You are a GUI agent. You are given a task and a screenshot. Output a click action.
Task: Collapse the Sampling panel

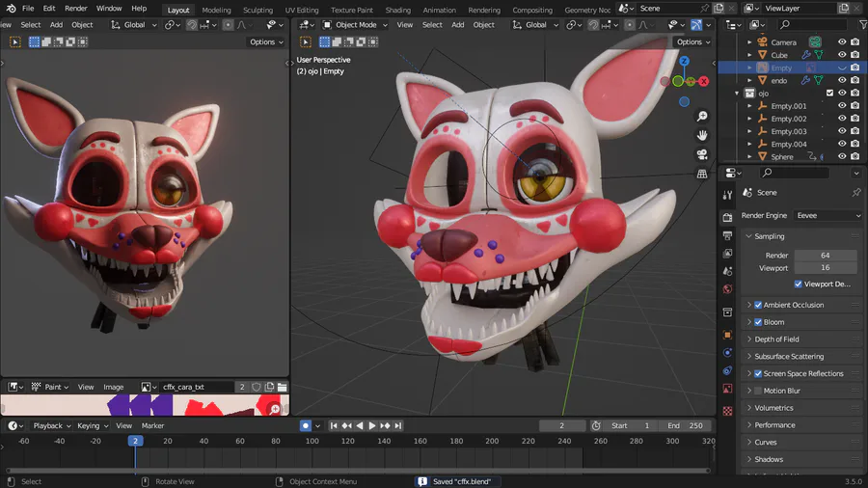pos(769,236)
